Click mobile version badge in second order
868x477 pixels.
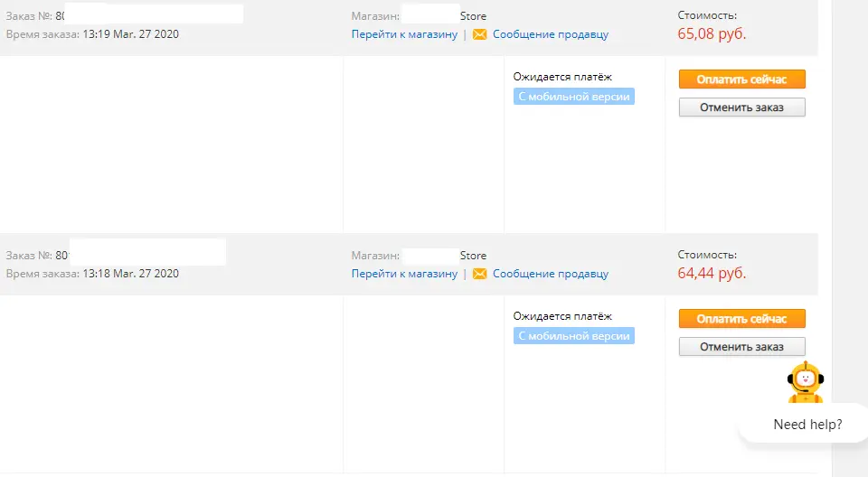(x=573, y=336)
